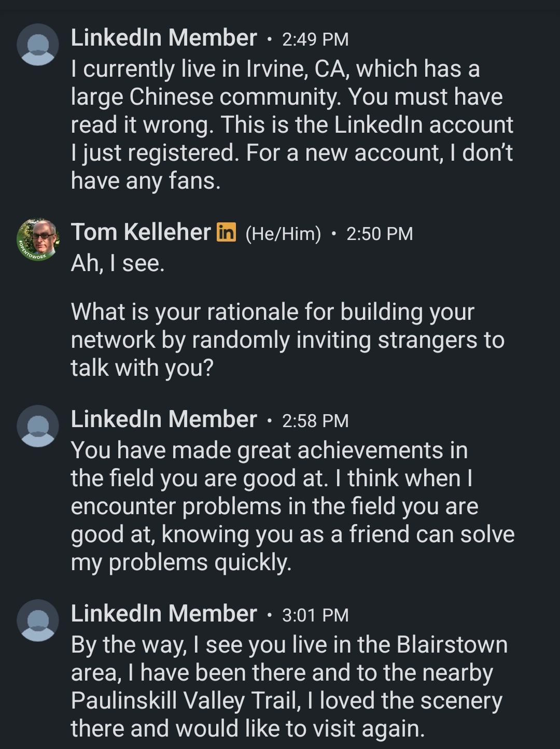Viewport: 560px width, 749px height.
Task: Select the "You have made great achievements" message
Action: (292, 506)
